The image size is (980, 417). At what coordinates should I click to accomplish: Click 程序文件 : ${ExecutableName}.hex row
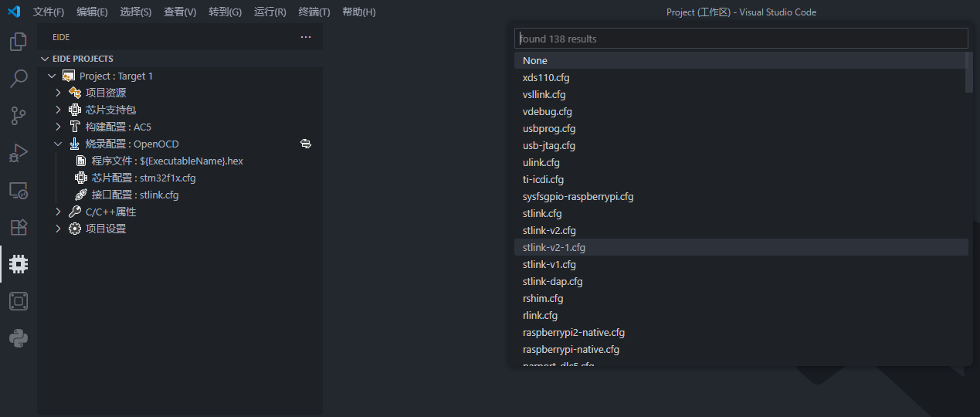tap(180, 161)
